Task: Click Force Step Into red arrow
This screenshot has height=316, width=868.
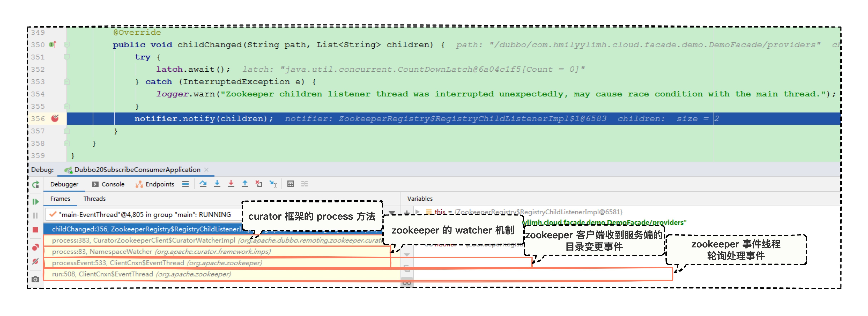Action: [231, 184]
